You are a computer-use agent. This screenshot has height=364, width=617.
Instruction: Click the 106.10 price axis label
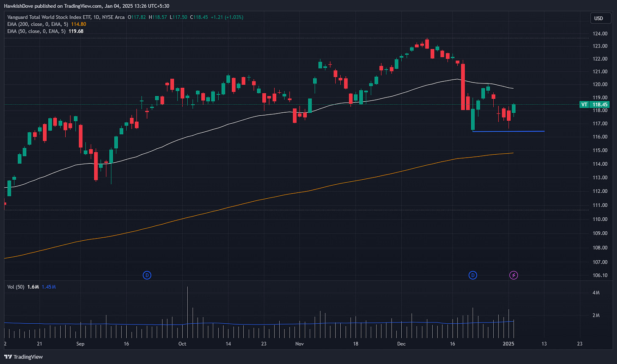pyautogui.click(x=600, y=275)
